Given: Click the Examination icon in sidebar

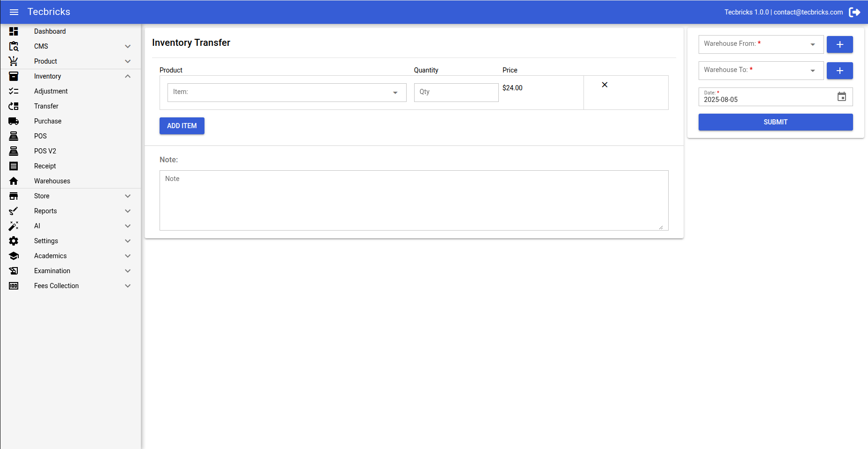Looking at the screenshot, I should tap(14, 271).
